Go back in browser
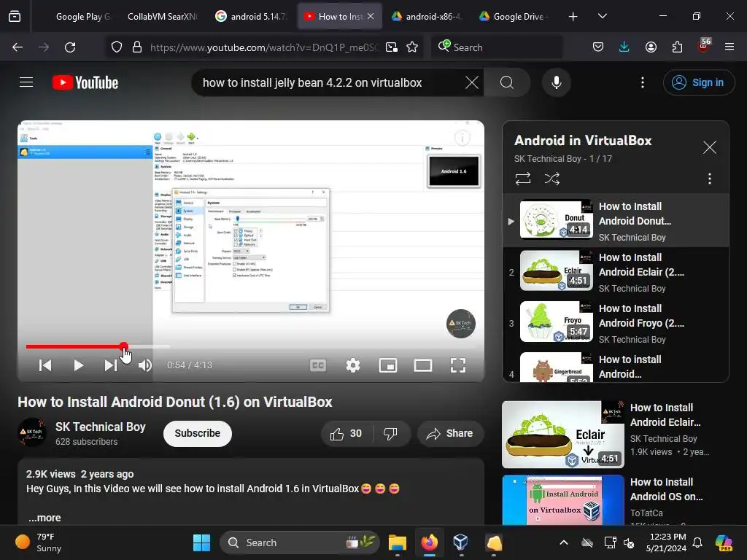Screen dimensions: 747x560 tap(18, 47)
